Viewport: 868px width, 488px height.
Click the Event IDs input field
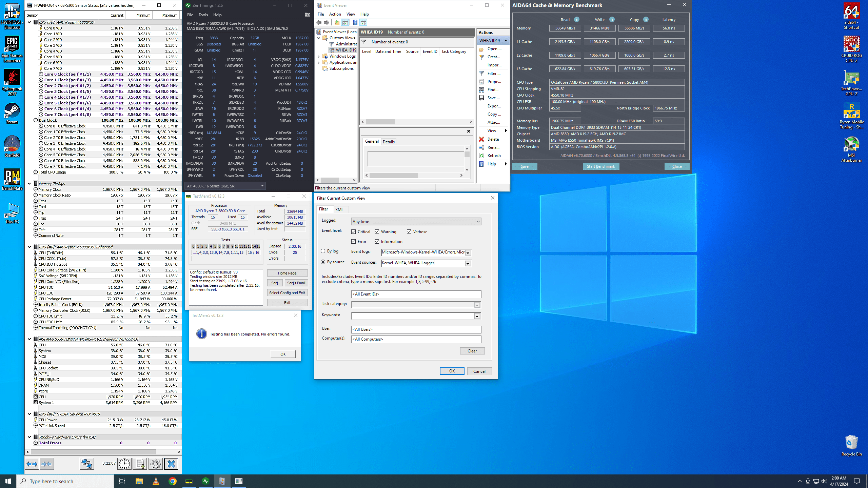pyautogui.click(x=416, y=294)
